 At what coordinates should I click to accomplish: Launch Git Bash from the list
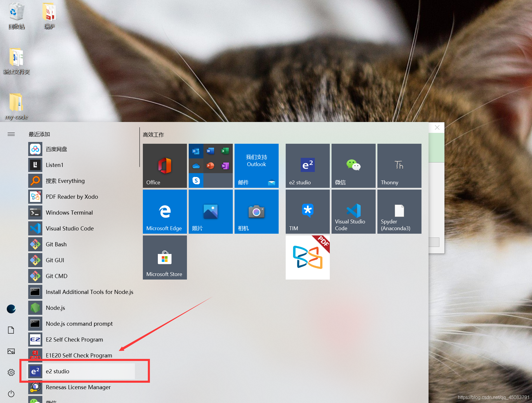(81, 244)
